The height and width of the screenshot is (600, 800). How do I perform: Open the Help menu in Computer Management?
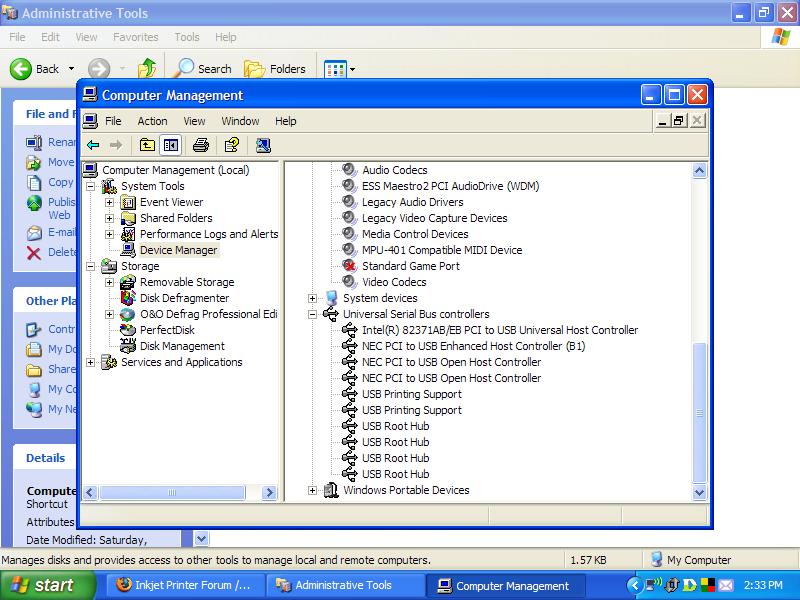286,121
